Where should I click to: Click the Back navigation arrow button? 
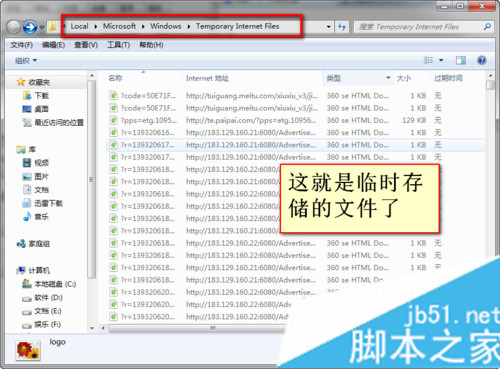coord(14,27)
